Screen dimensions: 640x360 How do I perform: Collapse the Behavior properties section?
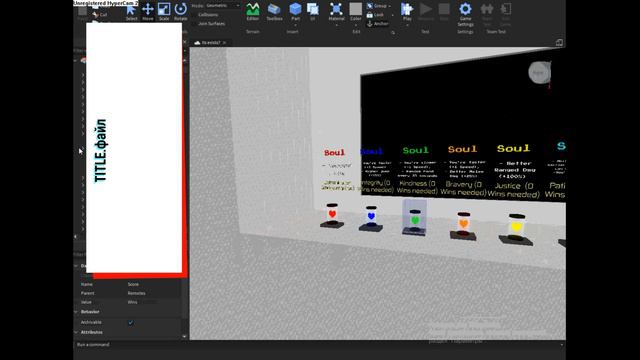tap(76, 312)
